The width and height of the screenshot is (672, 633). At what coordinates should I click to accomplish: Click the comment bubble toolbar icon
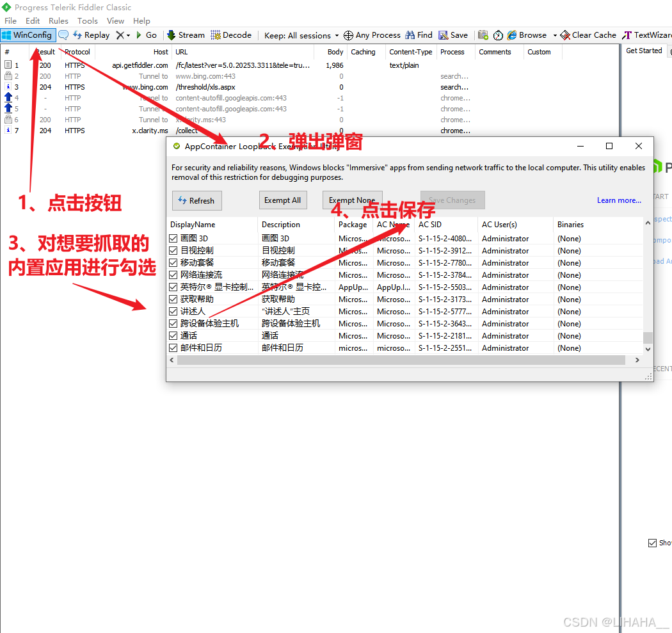[63, 35]
